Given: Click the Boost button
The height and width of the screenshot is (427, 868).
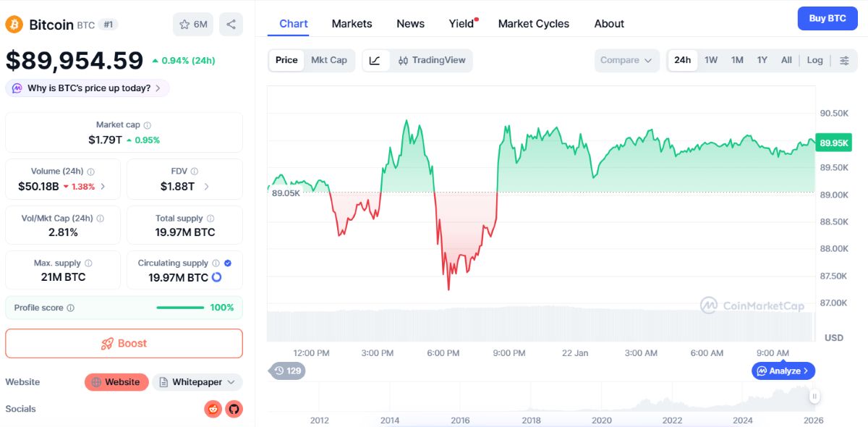Looking at the screenshot, I should [124, 344].
